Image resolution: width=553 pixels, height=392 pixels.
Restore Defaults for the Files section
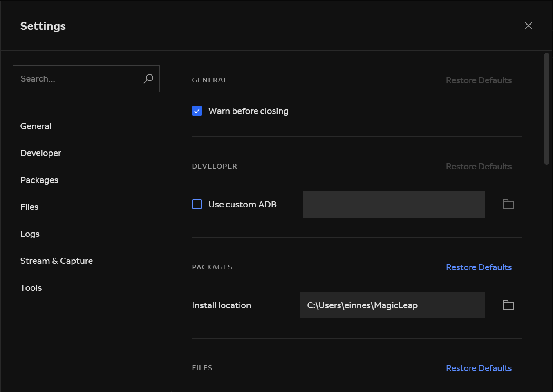[x=479, y=368]
